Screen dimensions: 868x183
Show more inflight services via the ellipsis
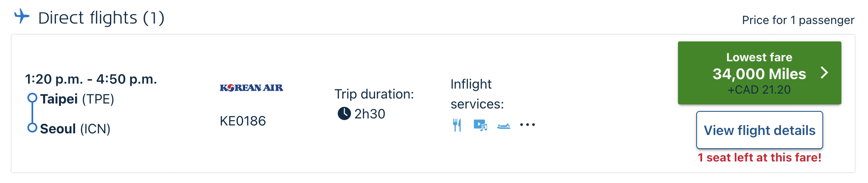[527, 125]
